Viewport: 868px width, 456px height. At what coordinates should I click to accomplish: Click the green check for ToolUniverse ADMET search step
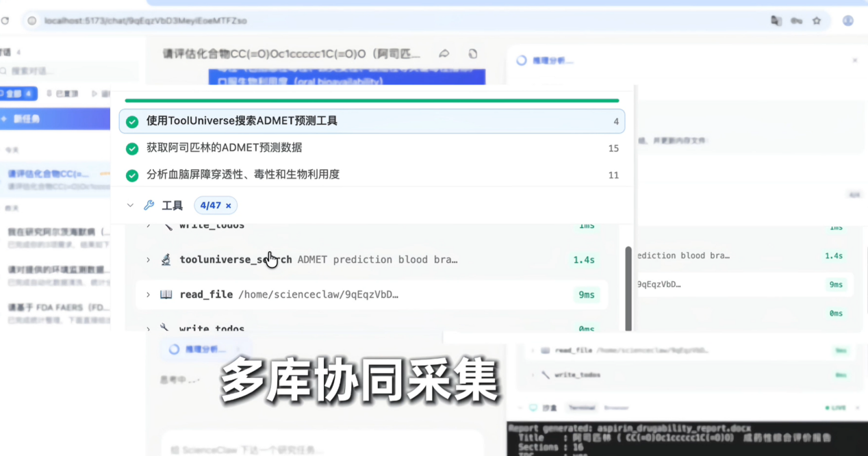click(132, 121)
